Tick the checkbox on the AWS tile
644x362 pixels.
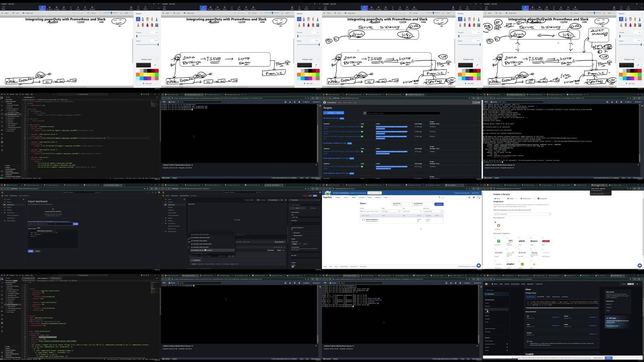click(x=507, y=238)
